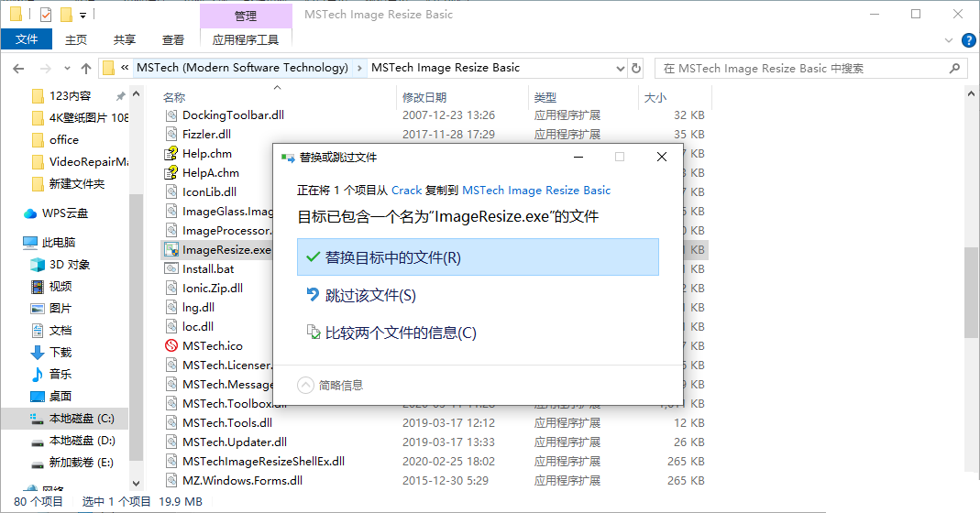This screenshot has height=513, width=980.
Task: Switch to the 查看 ribbon tab
Action: tap(173, 39)
